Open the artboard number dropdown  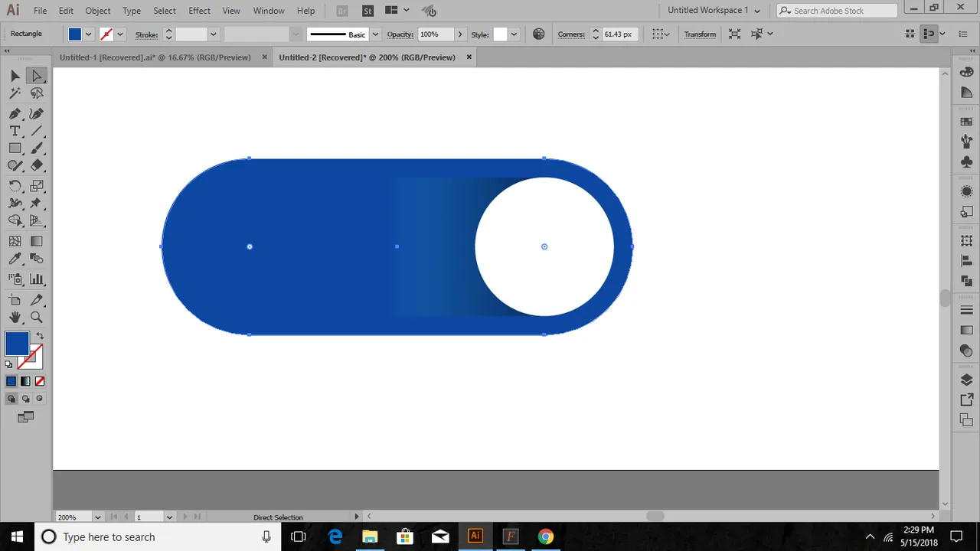(169, 517)
